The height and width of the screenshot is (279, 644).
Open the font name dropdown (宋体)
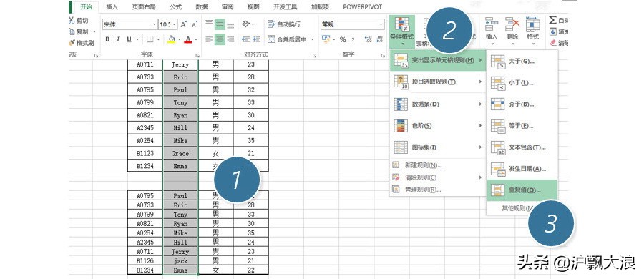155,24
